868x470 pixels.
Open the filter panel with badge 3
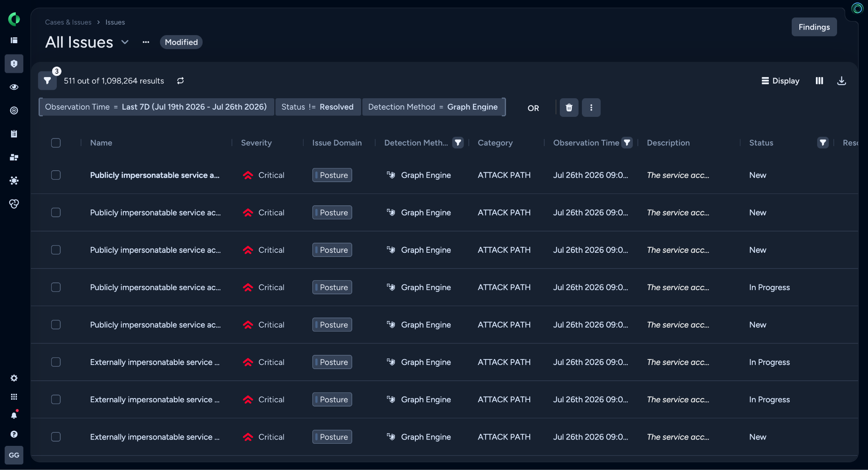(x=47, y=80)
